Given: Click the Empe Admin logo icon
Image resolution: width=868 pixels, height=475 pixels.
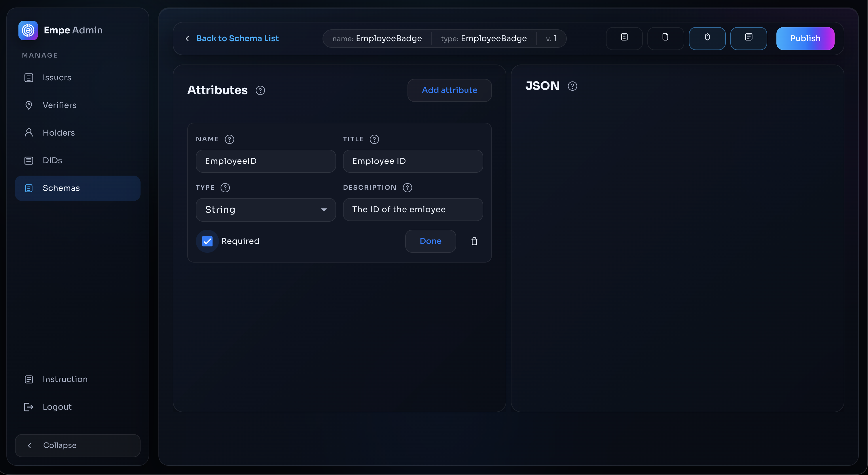Looking at the screenshot, I should point(28,30).
